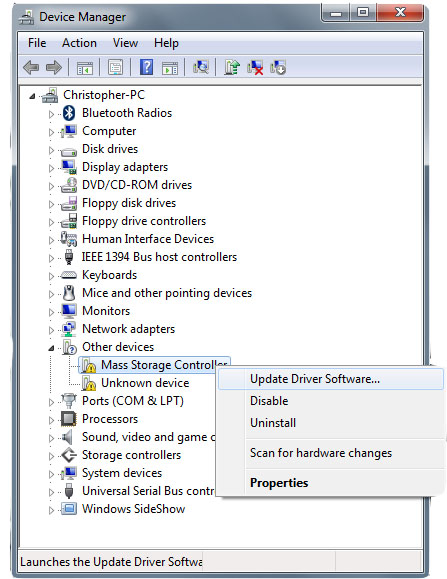Toggle the action pane toolbar icon
Viewport: 447px width, 579px height.
click(170, 68)
